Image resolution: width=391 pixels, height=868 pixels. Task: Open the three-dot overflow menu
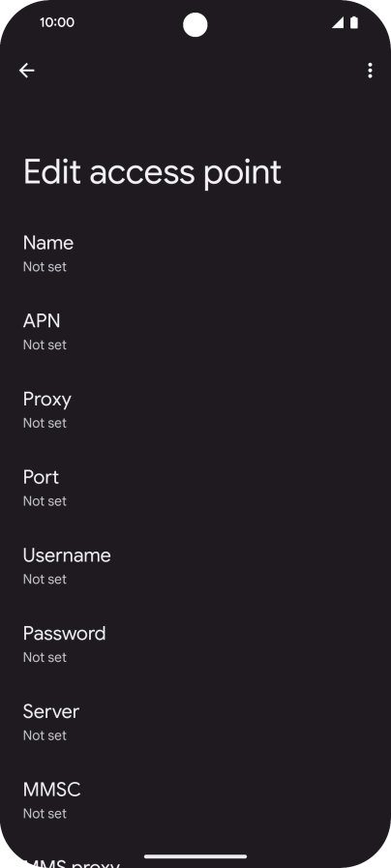(x=370, y=71)
